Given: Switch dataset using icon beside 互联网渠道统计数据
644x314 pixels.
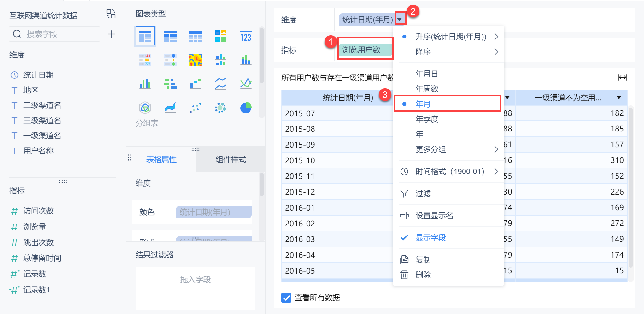Looking at the screenshot, I should point(111,14).
